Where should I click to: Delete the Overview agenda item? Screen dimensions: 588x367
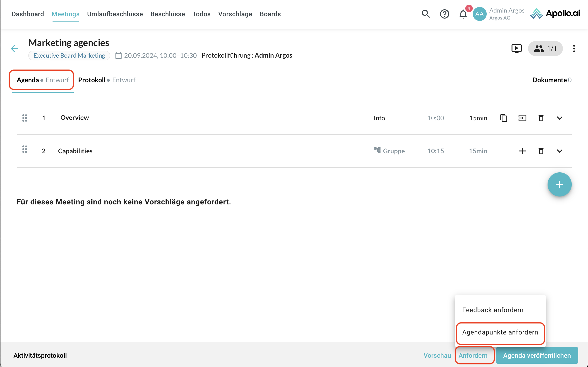pyautogui.click(x=541, y=118)
